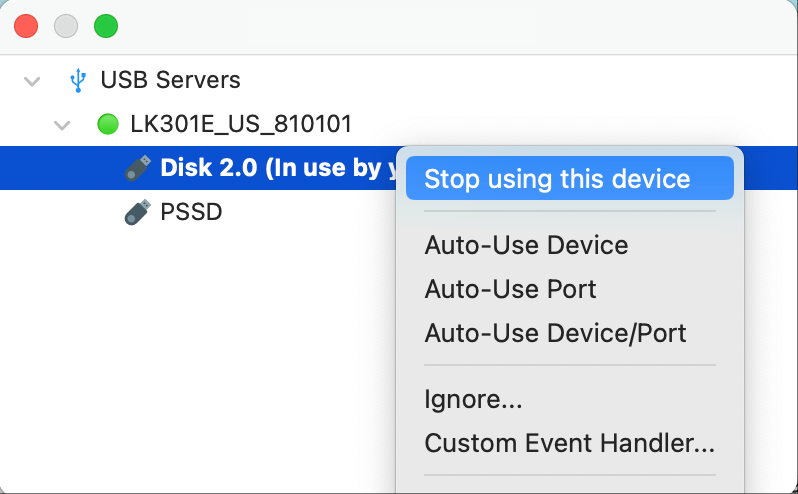
Task: Select the USB Servers root label
Action: 170,80
